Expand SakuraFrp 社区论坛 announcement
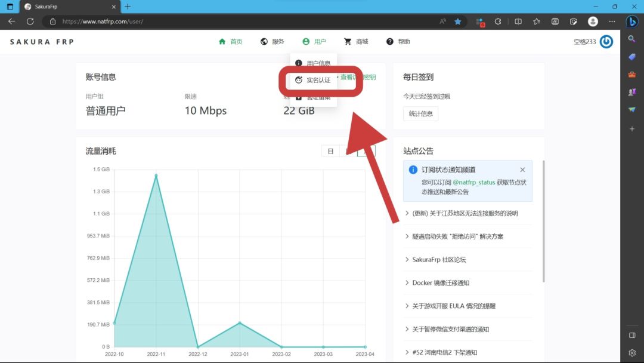 tap(468, 259)
